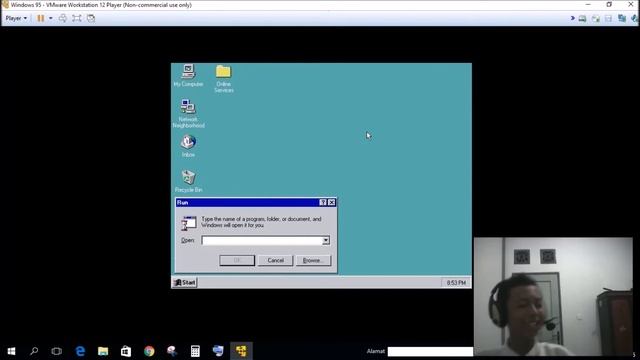
Task: Click the floppy drive device icon
Action: [x=609, y=18]
